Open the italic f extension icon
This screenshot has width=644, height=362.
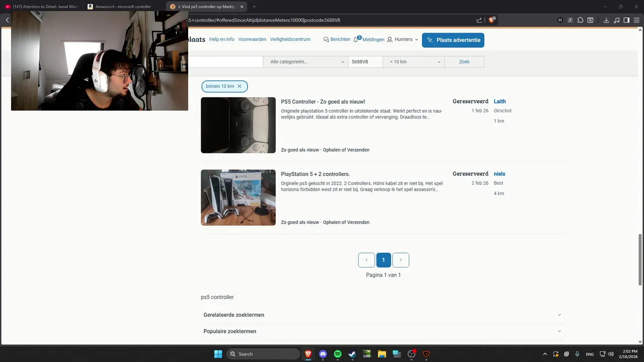(570, 20)
